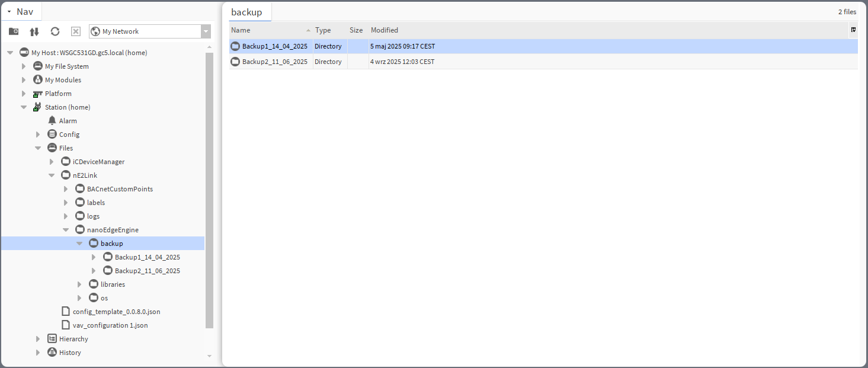The image size is (868, 368).
Task: Select vav_configuration 1.json in the tree
Action: [110, 325]
